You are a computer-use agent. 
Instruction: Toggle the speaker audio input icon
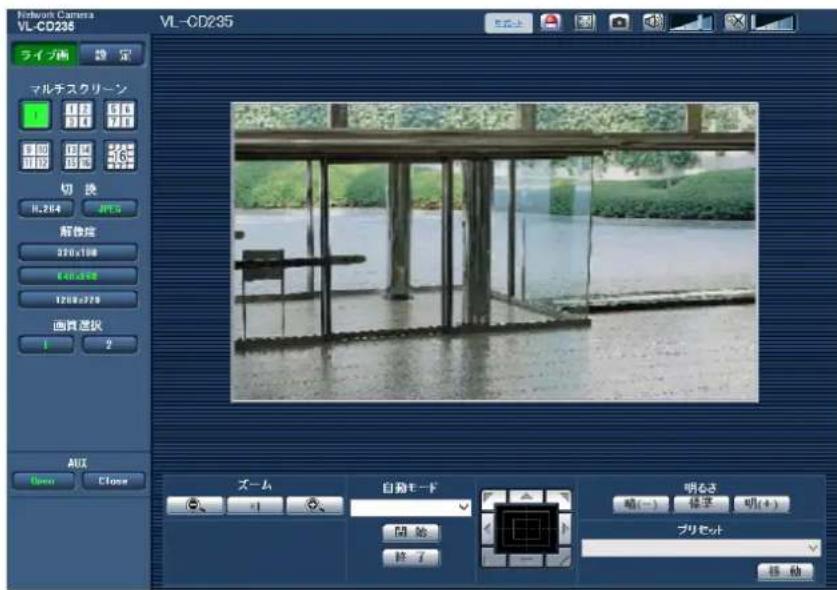point(653,23)
